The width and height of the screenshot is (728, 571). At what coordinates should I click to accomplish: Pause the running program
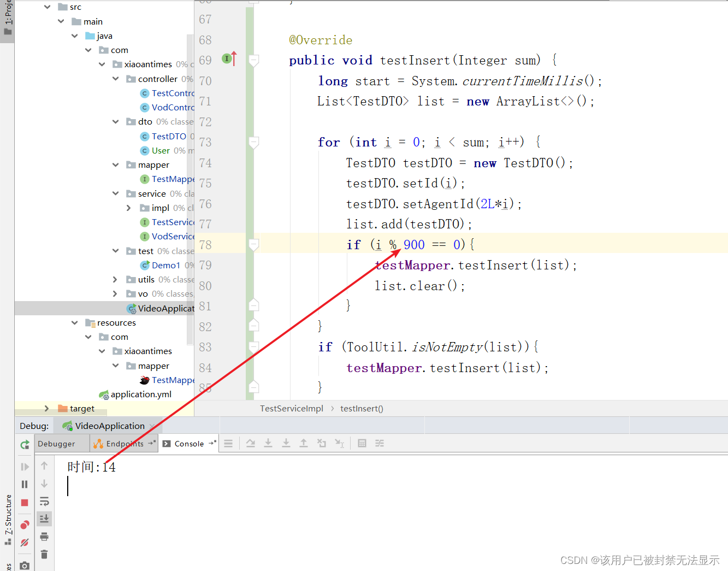tap(25, 484)
